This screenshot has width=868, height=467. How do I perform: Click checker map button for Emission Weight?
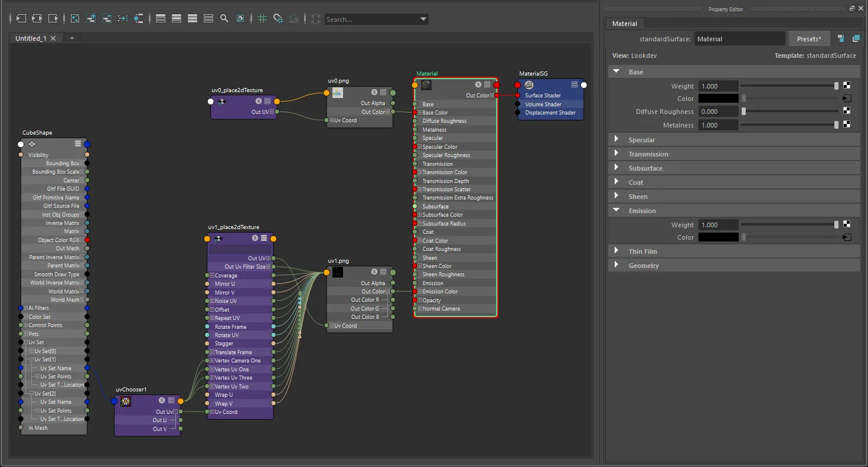coord(847,224)
